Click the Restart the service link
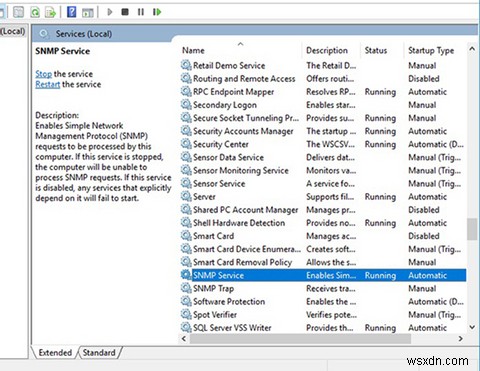 (47, 84)
